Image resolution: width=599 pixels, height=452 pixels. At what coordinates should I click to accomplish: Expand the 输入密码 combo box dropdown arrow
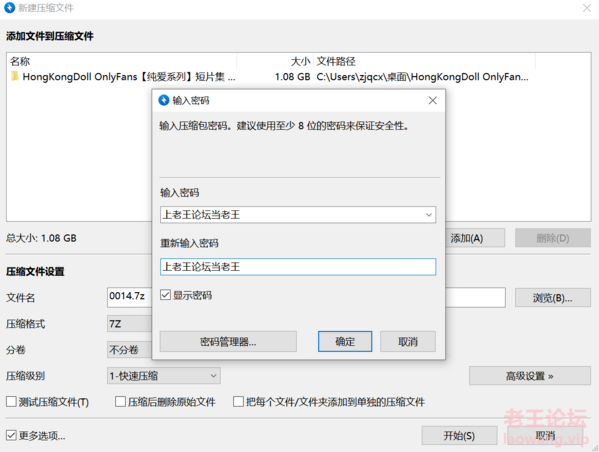pyautogui.click(x=429, y=215)
